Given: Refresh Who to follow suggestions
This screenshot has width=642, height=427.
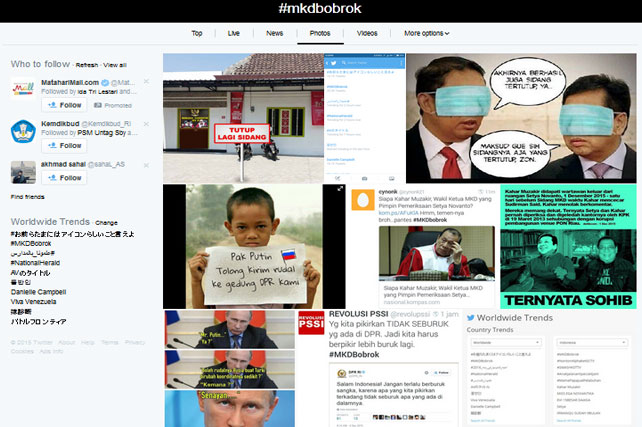Looking at the screenshot, I should coord(87,65).
